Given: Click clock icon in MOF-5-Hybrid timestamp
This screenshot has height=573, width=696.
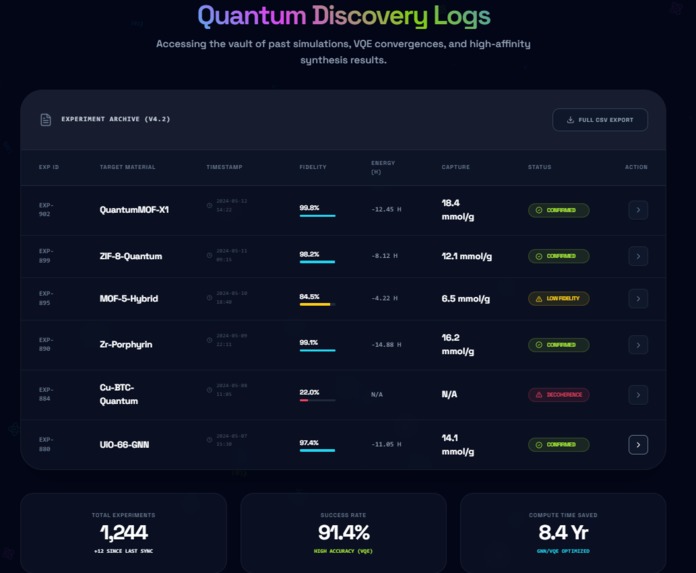Looking at the screenshot, I should click(x=210, y=297).
